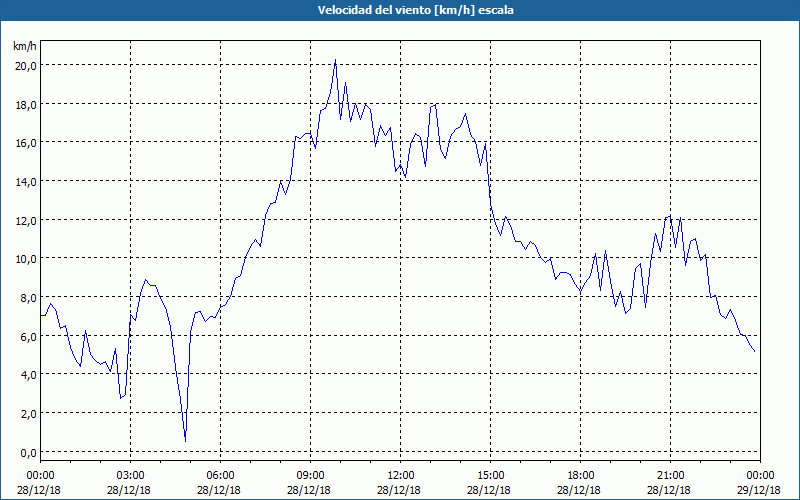Click the 06:00 time axis label
The width and height of the screenshot is (800, 500).
[220, 476]
